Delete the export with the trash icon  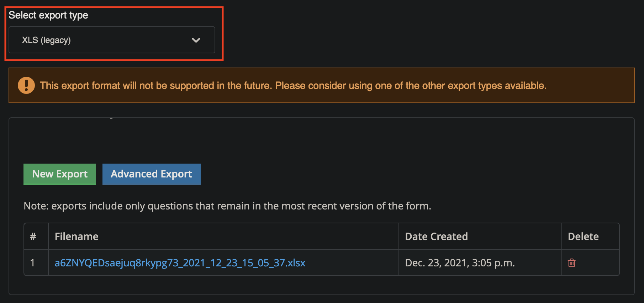point(571,263)
